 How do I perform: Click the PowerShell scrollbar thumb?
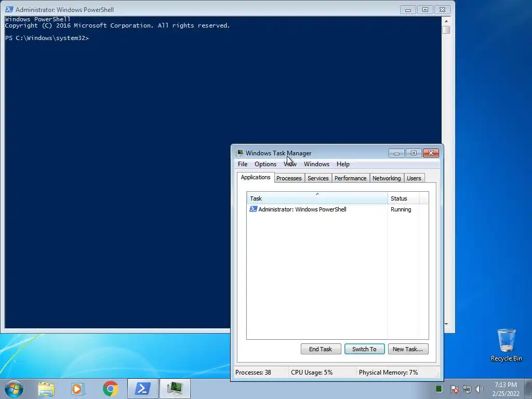(446, 30)
